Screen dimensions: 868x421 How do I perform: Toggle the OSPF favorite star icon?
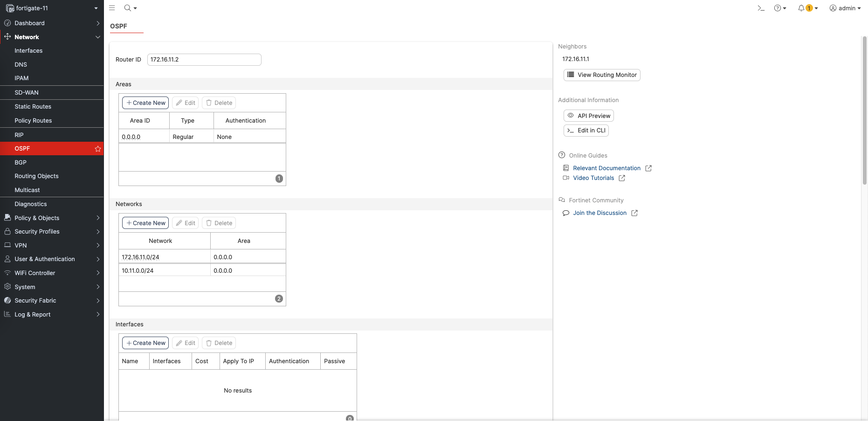(98, 149)
